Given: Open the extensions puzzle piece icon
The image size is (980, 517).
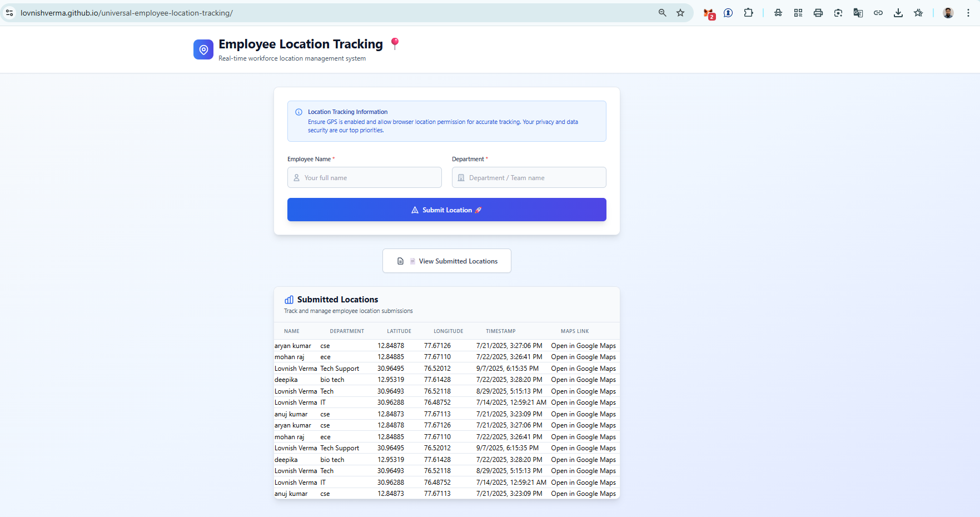Looking at the screenshot, I should tap(749, 12).
